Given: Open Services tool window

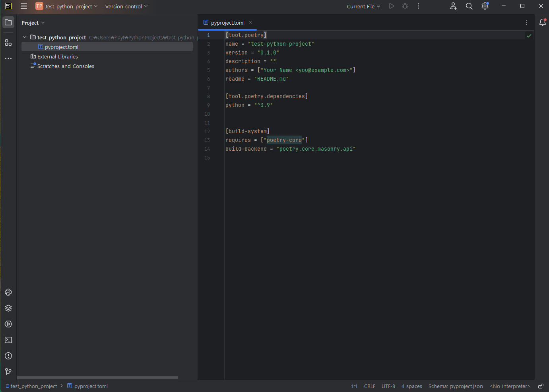Looking at the screenshot, I should 8,324.
